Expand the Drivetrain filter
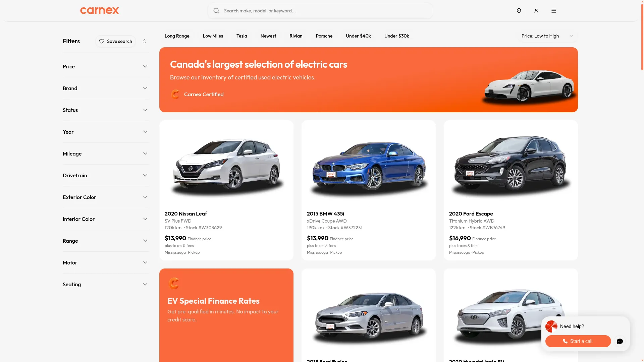The image size is (644, 362). 106,175
